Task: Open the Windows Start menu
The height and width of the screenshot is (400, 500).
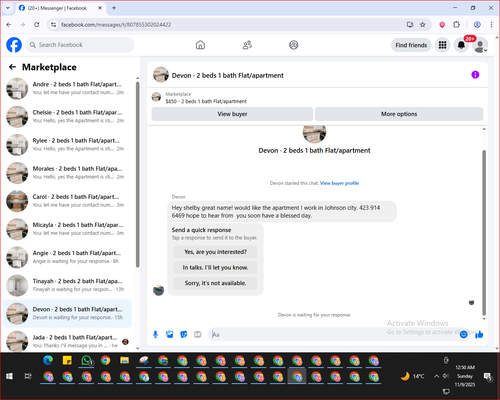Action: [9, 376]
